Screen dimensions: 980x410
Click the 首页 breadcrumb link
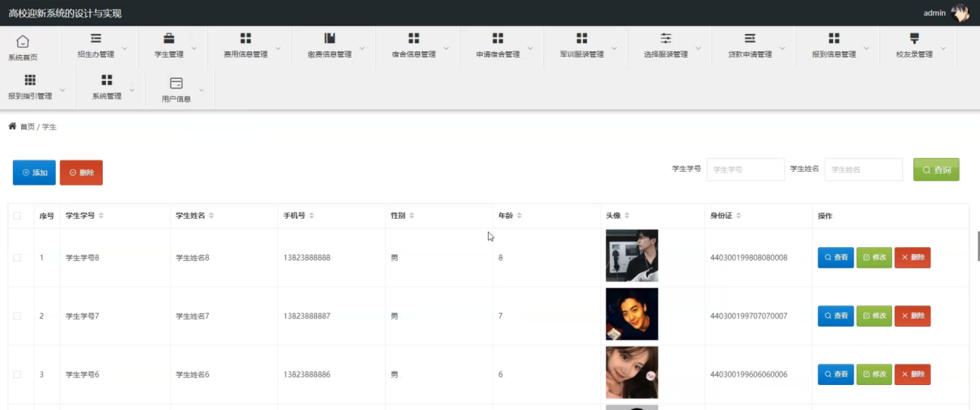pyautogui.click(x=27, y=127)
